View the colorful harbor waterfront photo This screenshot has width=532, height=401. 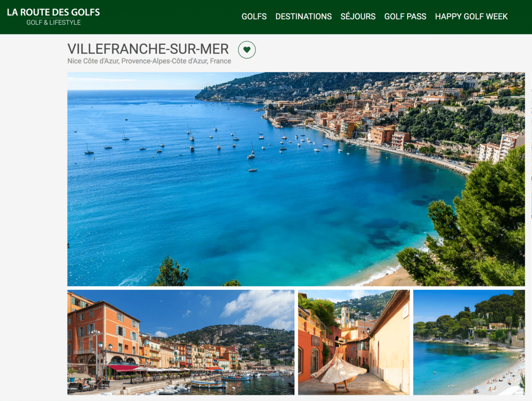(x=181, y=343)
